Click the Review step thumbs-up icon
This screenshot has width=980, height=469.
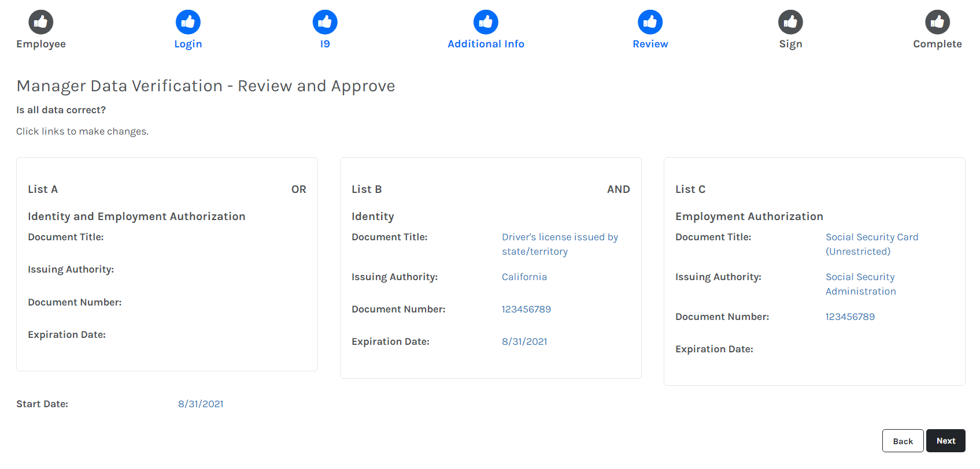650,22
